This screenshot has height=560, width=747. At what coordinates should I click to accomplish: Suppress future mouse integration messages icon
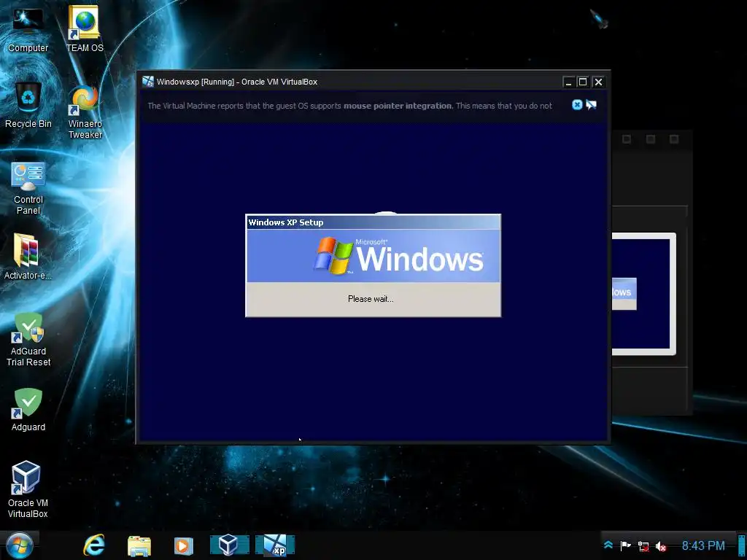[x=591, y=105]
